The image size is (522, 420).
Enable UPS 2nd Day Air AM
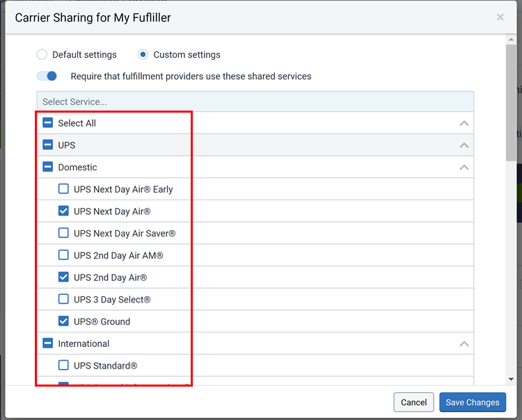pos(63,255)
